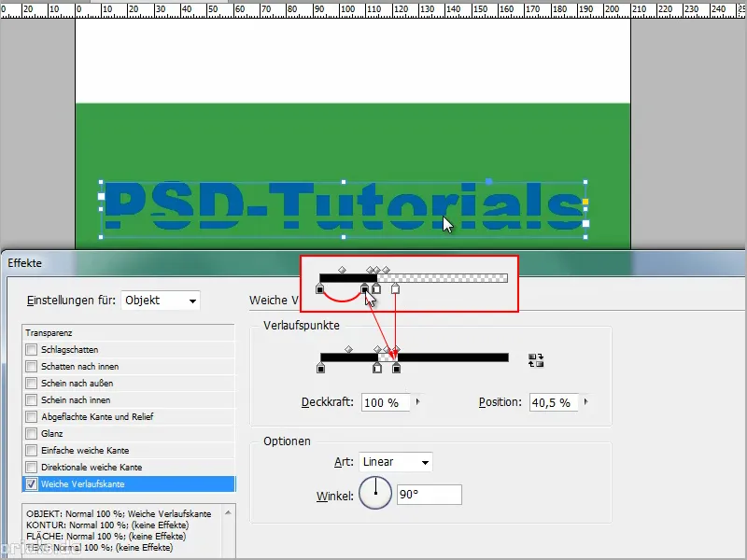Click the text frame in-port box

click(101, 196)
